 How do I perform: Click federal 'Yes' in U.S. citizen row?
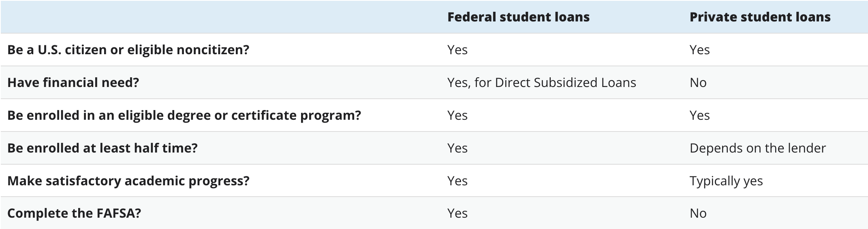pyautogui.click(x=457, y=50)
